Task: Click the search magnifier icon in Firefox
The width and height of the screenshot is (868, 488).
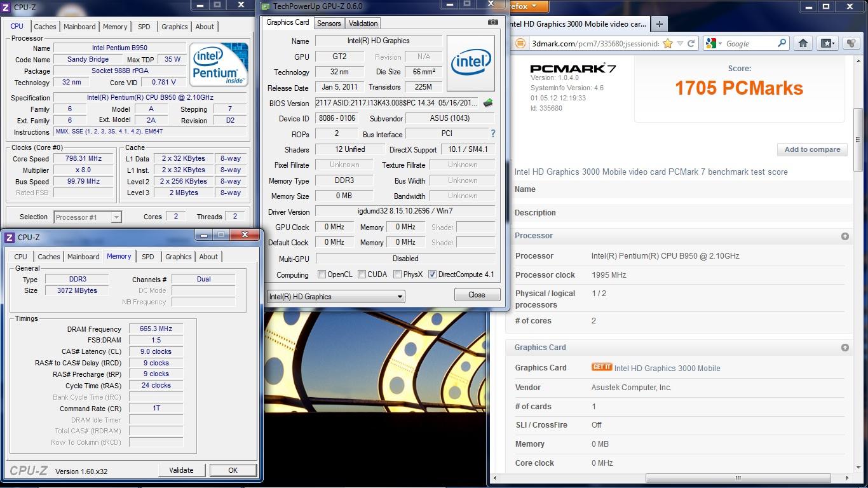Action: tap(782, 43)
